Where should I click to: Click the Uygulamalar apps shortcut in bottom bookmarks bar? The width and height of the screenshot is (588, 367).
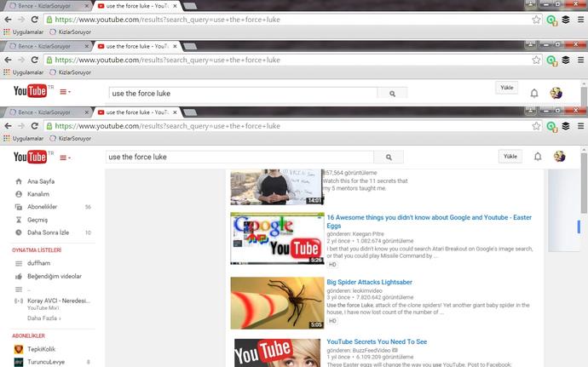tap(24, 138)
